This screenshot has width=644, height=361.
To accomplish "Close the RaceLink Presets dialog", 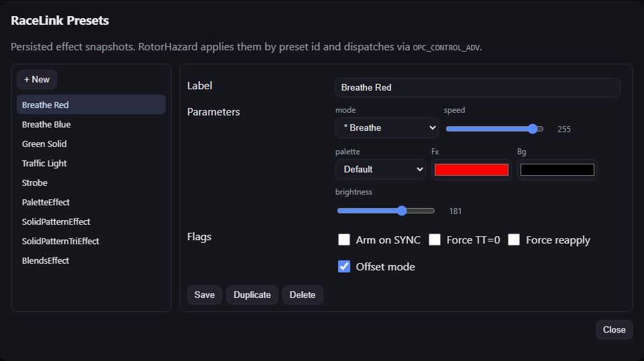I will click(x=614, y=329).
